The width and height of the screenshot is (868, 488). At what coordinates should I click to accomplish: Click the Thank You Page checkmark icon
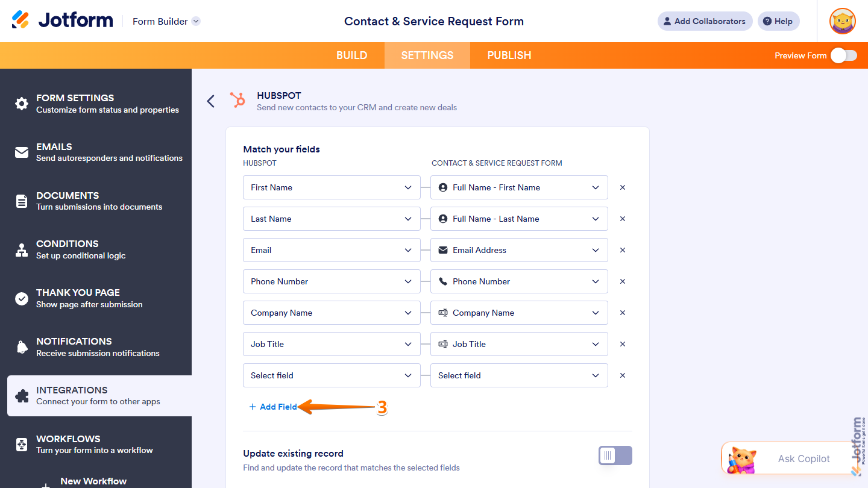coord(22,299)
